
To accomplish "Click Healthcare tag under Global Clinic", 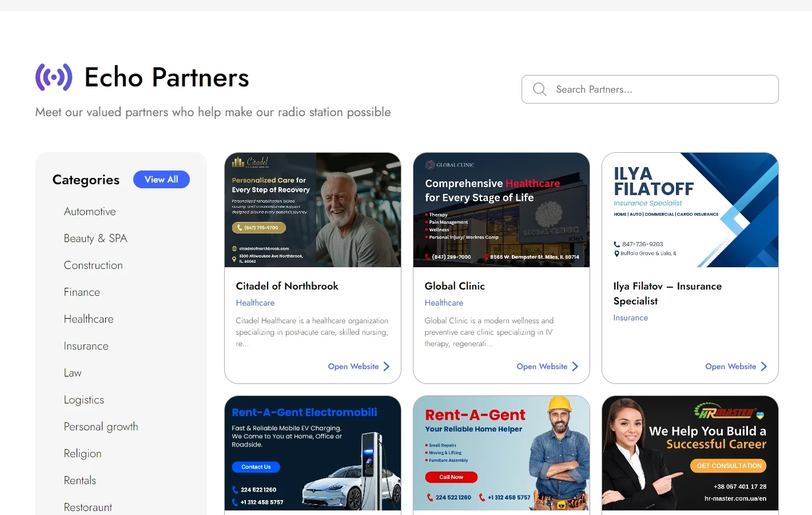I will (444, 303).
